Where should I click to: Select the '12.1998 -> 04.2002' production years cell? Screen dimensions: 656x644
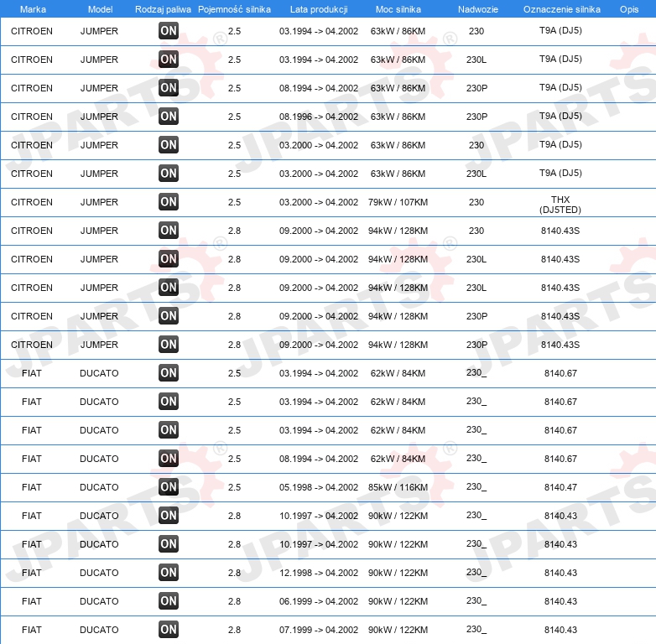[319, 573]
